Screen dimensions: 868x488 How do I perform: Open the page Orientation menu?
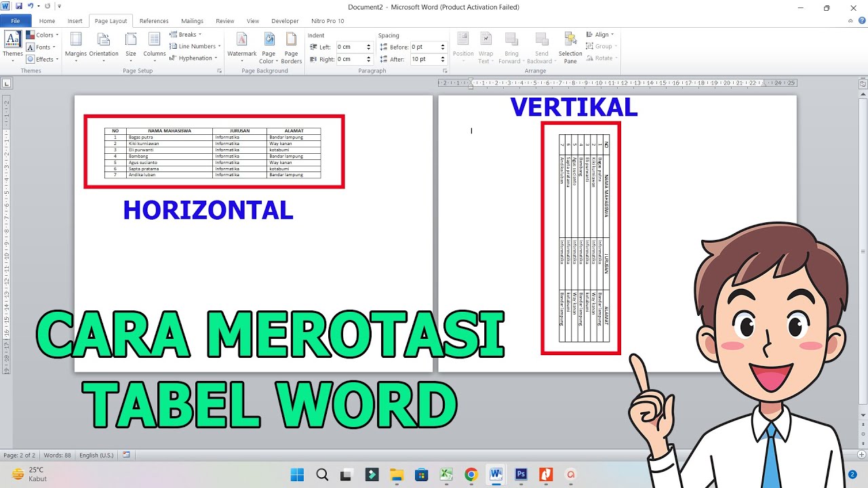pyautogui.click(x=104, y=46)
